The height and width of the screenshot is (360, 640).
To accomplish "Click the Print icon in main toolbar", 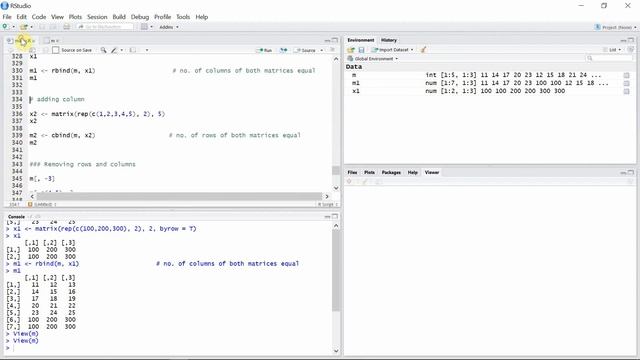I will point(67,27).
